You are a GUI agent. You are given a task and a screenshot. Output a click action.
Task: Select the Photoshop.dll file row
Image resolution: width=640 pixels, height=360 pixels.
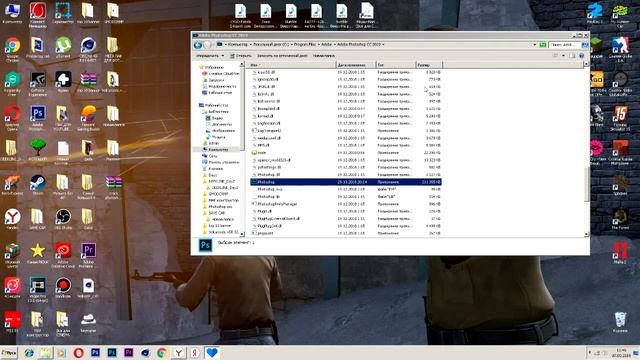coord(345,175)
